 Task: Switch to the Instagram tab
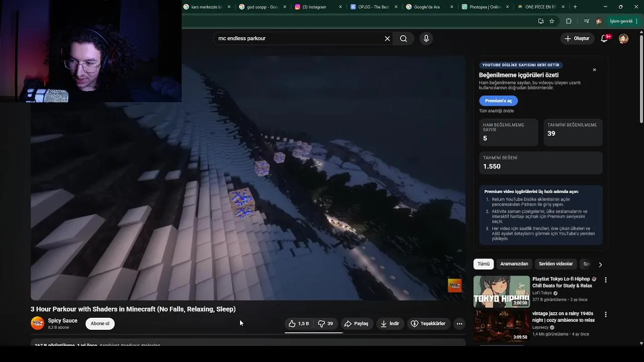click(x=314, y=7)
